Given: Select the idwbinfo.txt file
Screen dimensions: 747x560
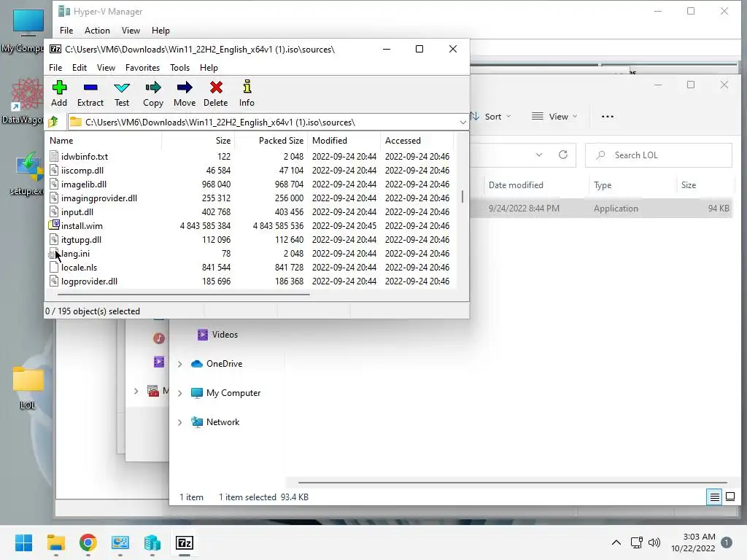Looking at the screenshot, I should click(85, 156).
